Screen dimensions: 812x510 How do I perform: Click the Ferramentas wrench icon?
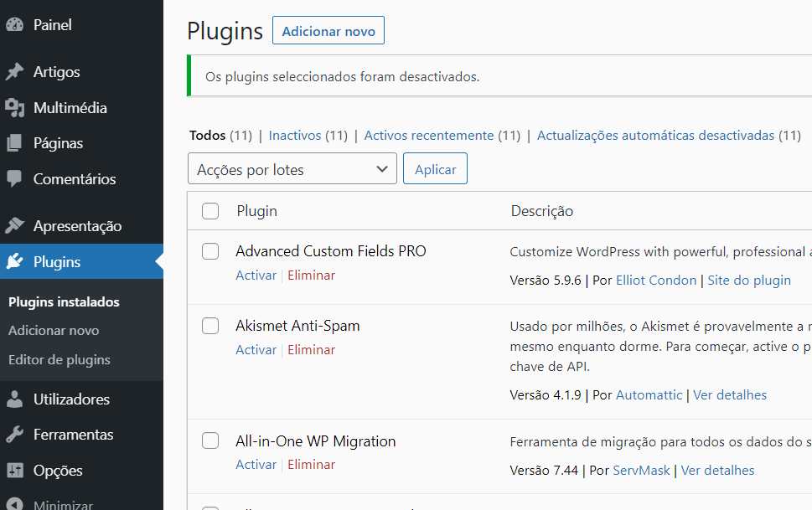coord(14,435)
